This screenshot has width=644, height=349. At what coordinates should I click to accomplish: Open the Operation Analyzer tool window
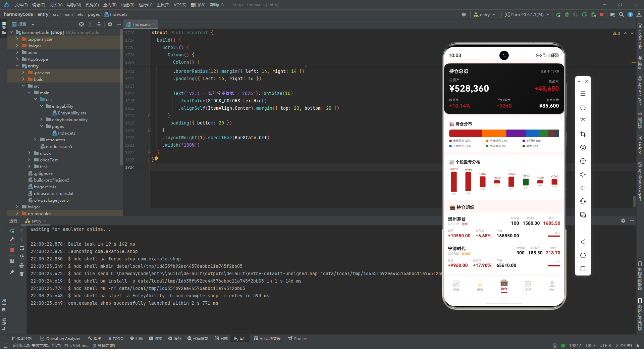60,339
